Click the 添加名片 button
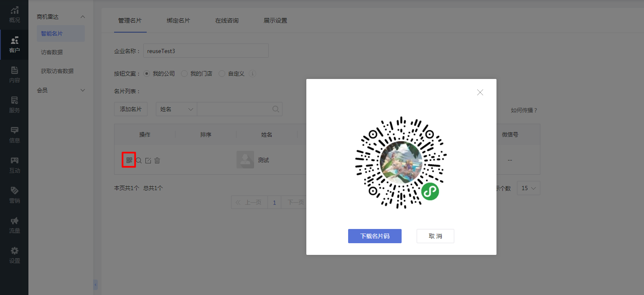This screenshot has width=644, height=295. click(131, 109)
